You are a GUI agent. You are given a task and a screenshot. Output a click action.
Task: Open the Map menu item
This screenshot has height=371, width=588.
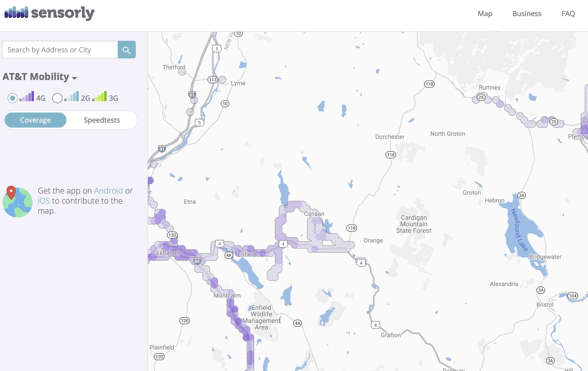pyautogui.click(x=485, y=14)
